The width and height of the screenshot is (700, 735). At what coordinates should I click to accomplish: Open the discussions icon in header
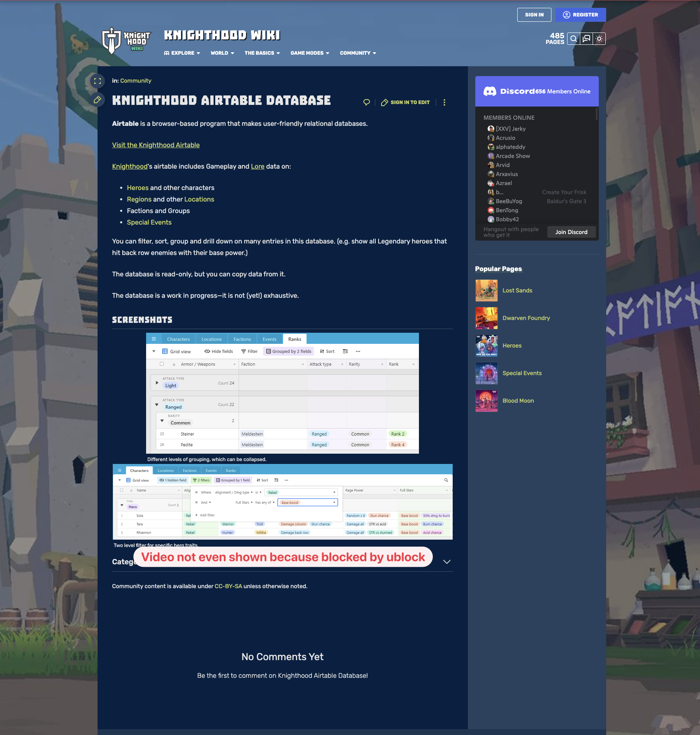point(586,39)
